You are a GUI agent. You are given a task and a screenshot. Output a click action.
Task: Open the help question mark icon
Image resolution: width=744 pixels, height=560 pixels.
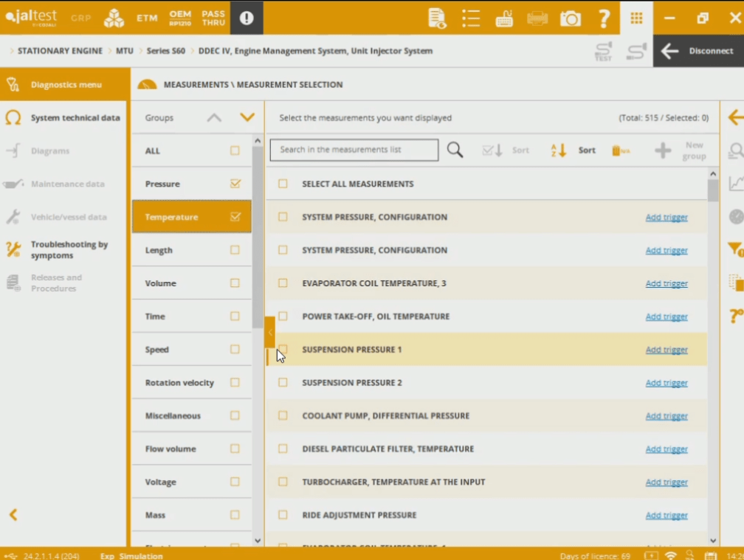click(604, 18)
